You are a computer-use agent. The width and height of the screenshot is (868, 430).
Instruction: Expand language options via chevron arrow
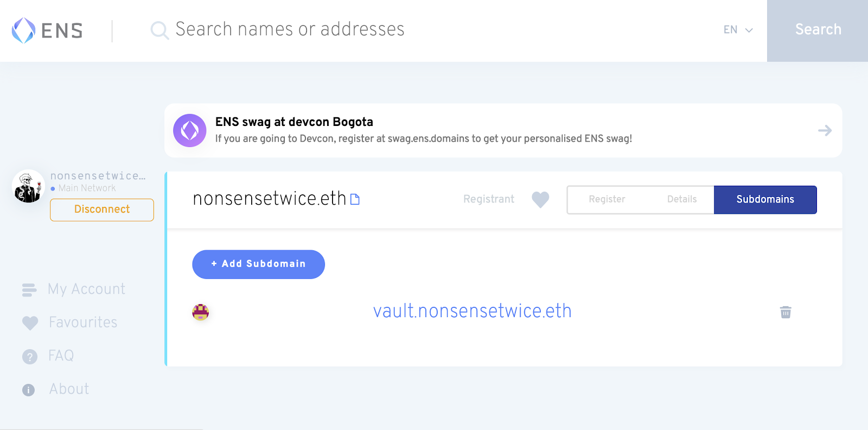pyautogui.click(x=749, y=30)
